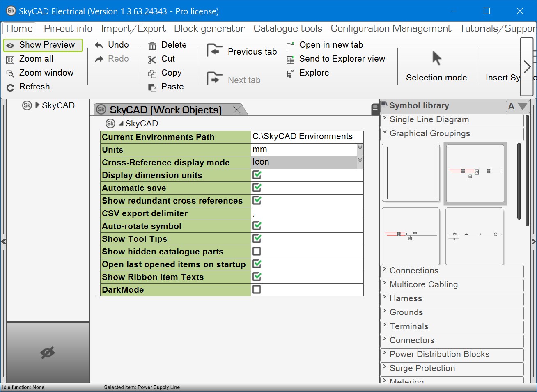Click the Delete trash icon
Screen dimensions: 537x392
[153, 45]
